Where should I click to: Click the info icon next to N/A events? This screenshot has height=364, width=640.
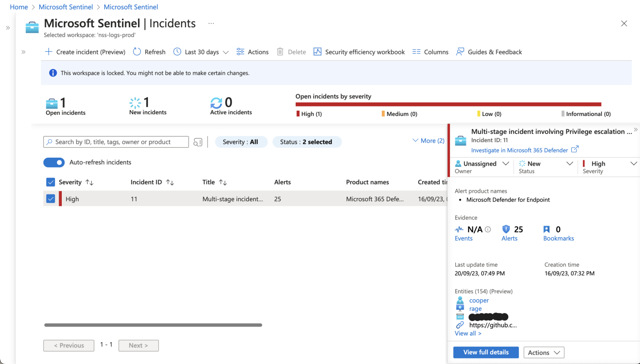pyautogui.click(x=488, y=229)
